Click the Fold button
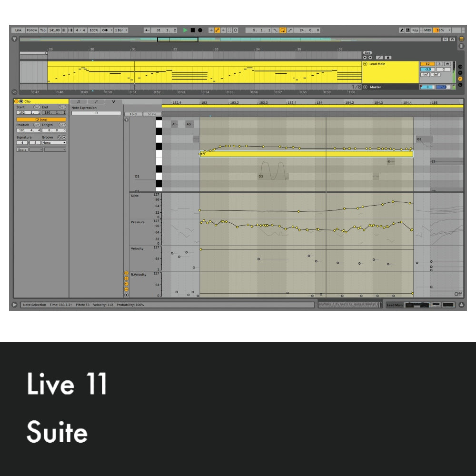Image resolution: width=476 pixels, height=476 pixels. click(x=133, y=114)
